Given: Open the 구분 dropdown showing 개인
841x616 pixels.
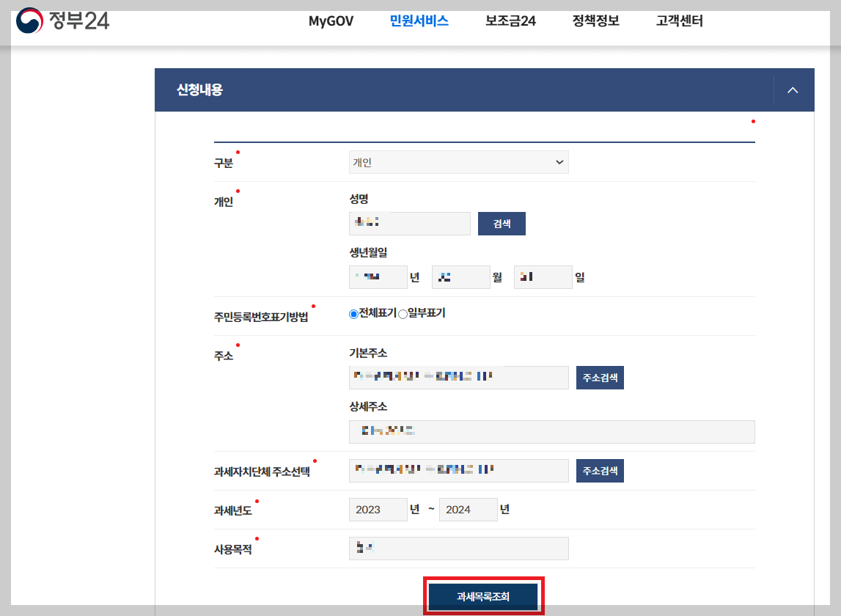Looking at the screenshot, I should pyautogui.click(x=458, y=161).
